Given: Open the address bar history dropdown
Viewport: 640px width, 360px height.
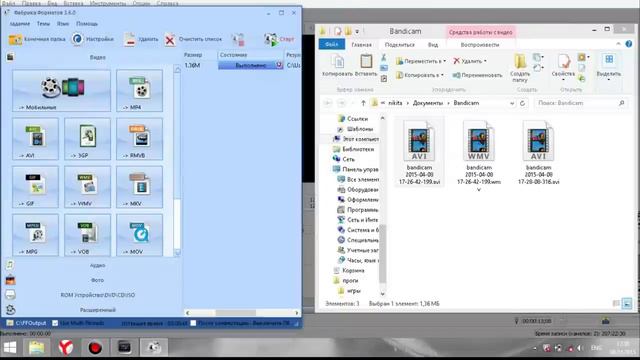Looking at the screenshot, I should point(512,103).
